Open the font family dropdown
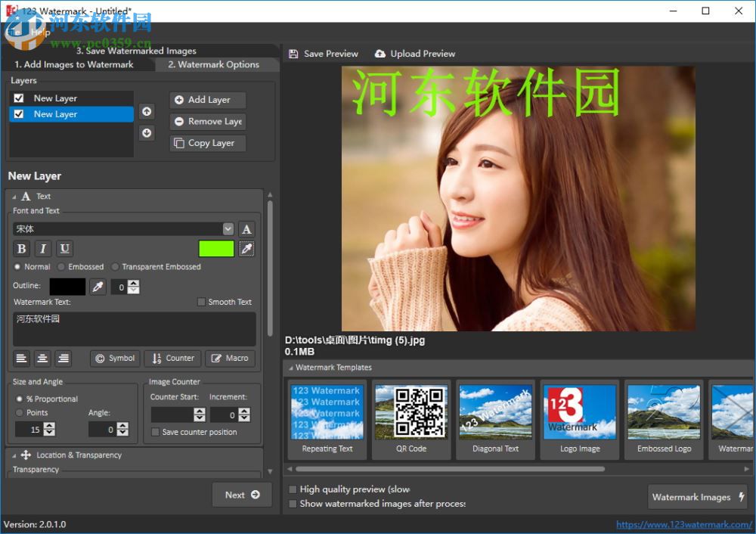 228,228
